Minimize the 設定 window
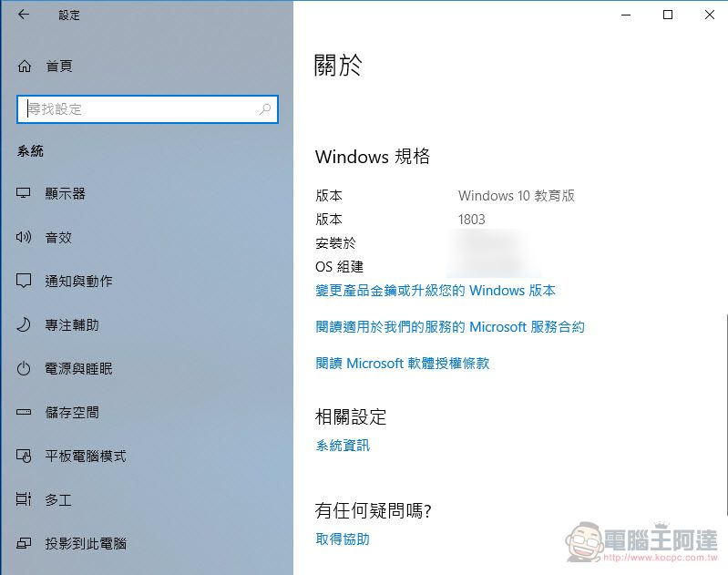Viewport: 728px width, 575px height. [626, 15]
